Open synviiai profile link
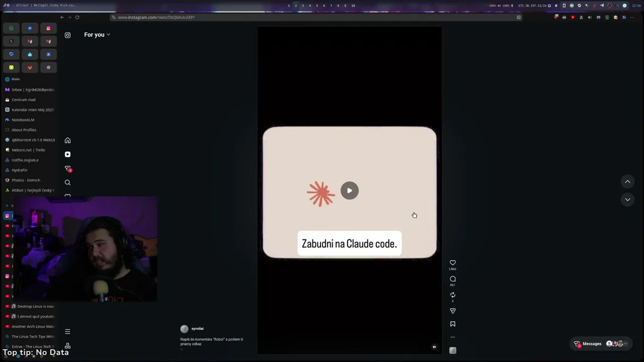The image size is (644, 362). pos(197,329)
